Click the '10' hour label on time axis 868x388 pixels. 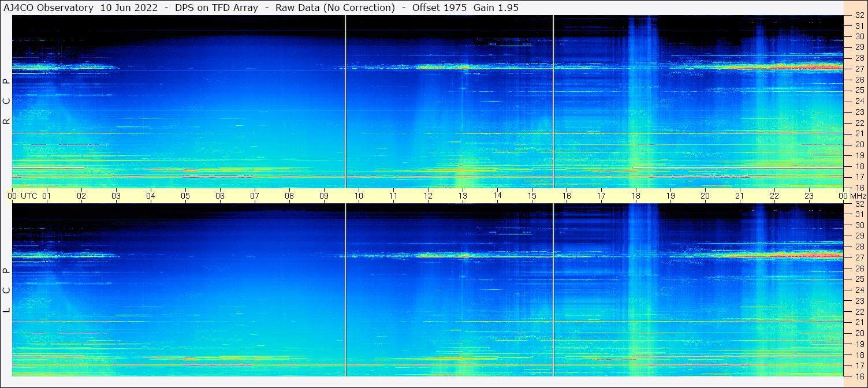pos(359,196)
